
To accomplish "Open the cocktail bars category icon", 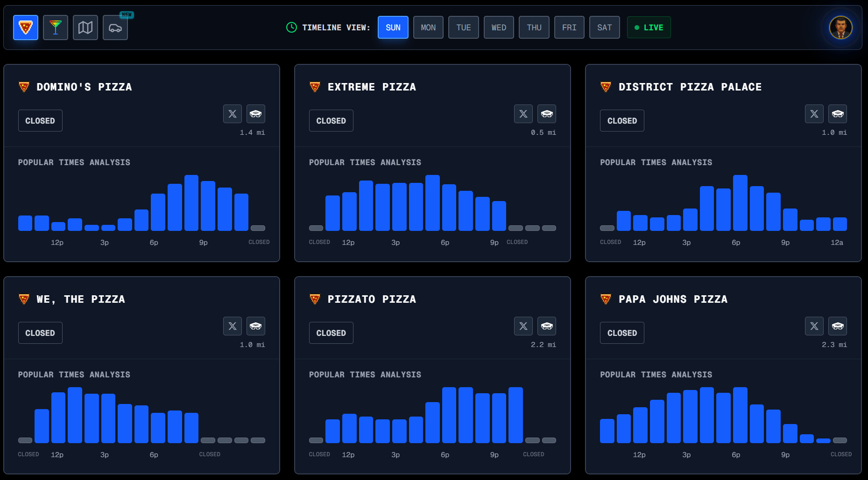I will coord(56,28).
